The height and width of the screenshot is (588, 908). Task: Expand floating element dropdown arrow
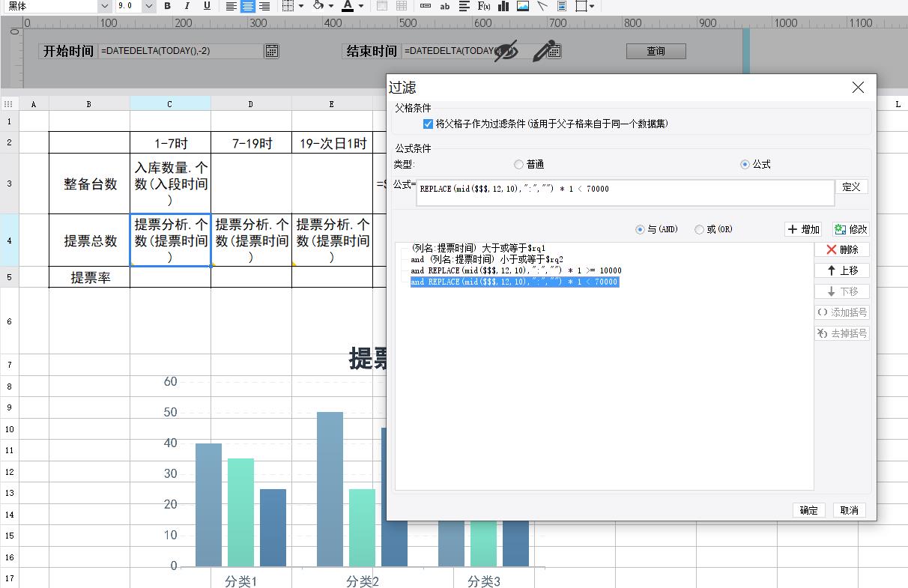(x=592, y=6)
